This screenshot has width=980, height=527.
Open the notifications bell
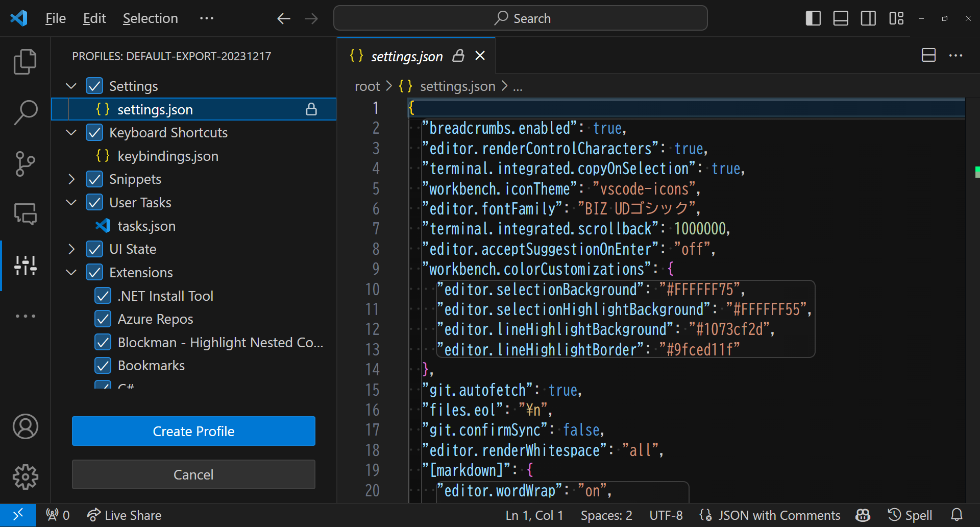point(957,515)
